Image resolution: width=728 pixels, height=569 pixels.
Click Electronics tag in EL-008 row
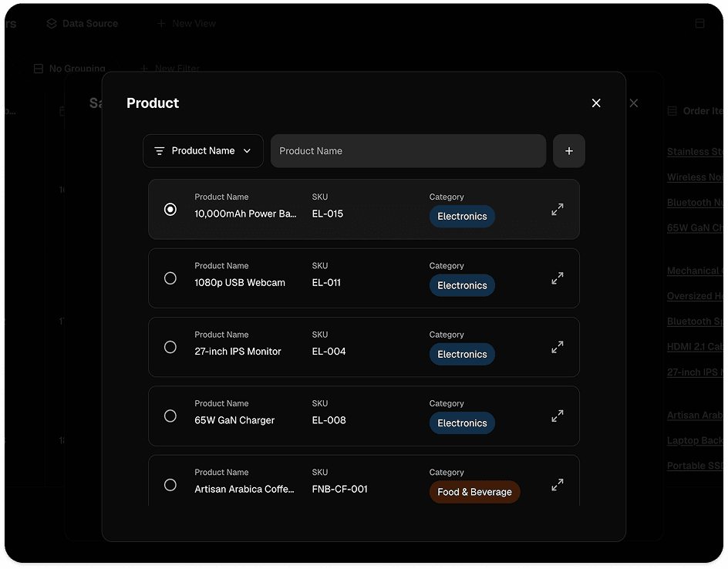tap(462, 423)
